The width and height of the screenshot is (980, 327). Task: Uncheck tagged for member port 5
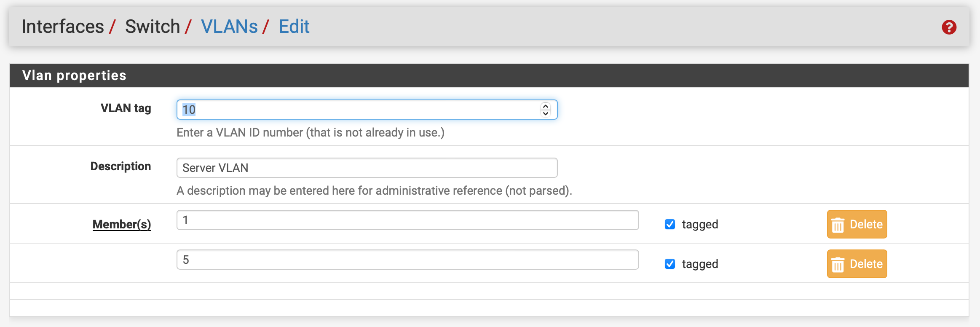(671, 264)
